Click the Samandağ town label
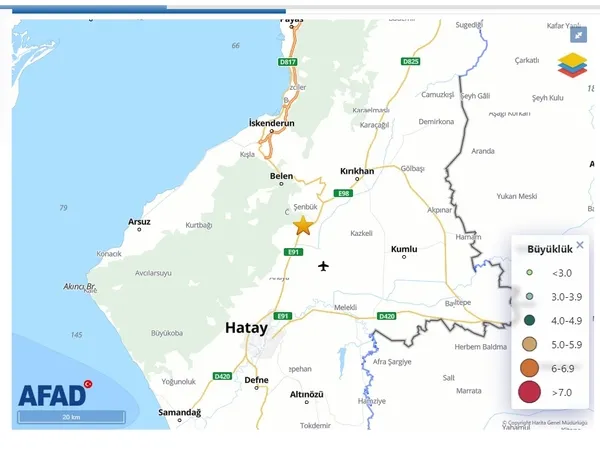 click(x=179, y=412)
